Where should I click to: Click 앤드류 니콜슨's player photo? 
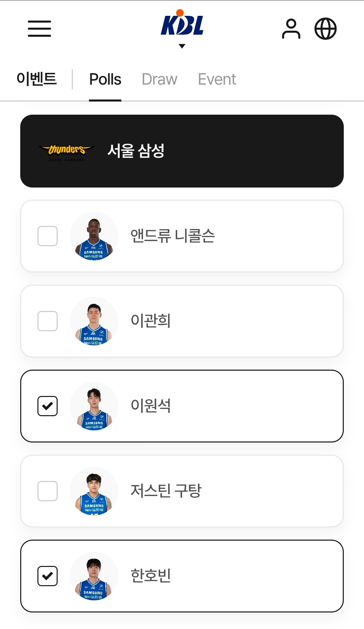94,236
